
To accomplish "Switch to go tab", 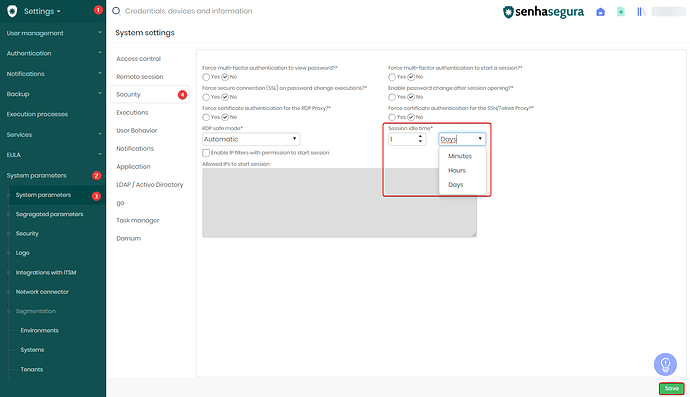I will point(120,203).
